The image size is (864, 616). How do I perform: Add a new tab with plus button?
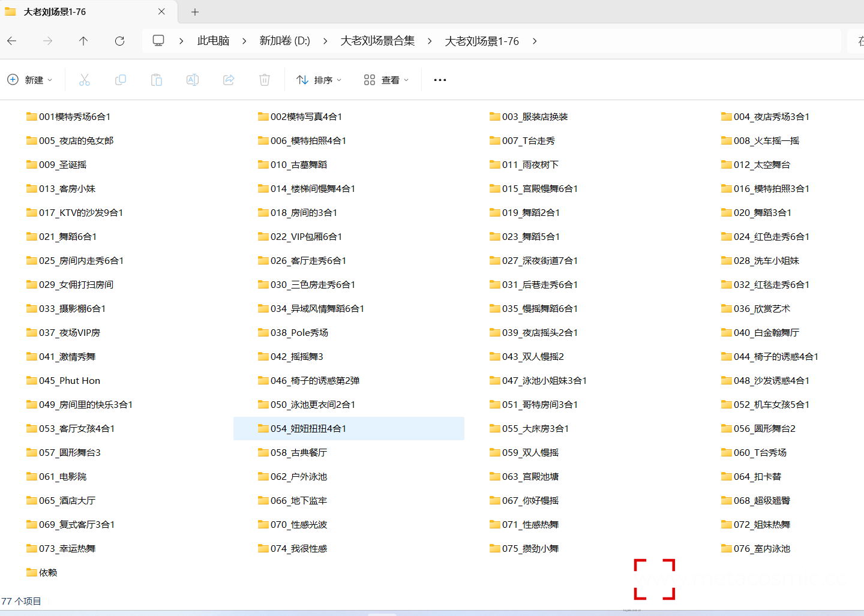point(195,12)
